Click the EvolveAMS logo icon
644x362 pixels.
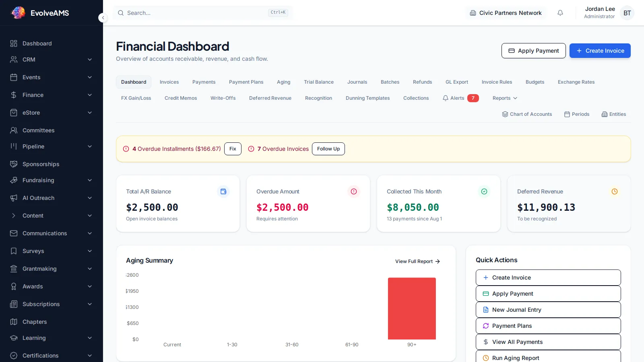18,13
